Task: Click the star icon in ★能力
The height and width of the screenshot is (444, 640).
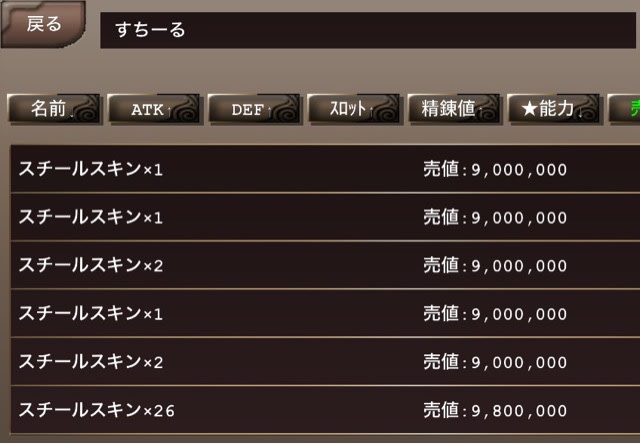Action: coord(529,109)
